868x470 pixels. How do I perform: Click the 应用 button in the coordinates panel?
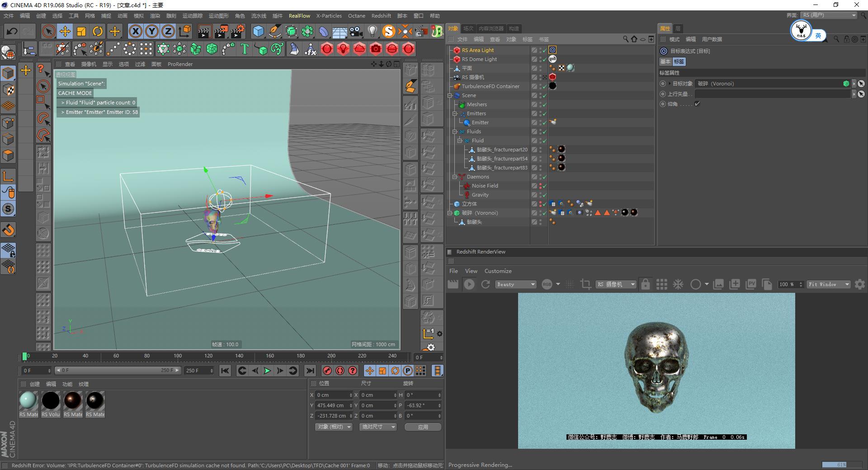click(x=422, y=427)
